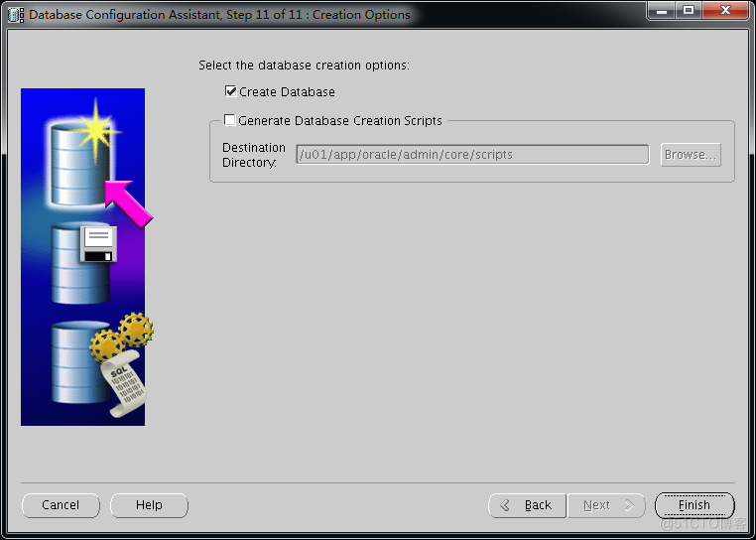Enable Generate Database Creation Scripts checkbox

[x=230, y=120]
